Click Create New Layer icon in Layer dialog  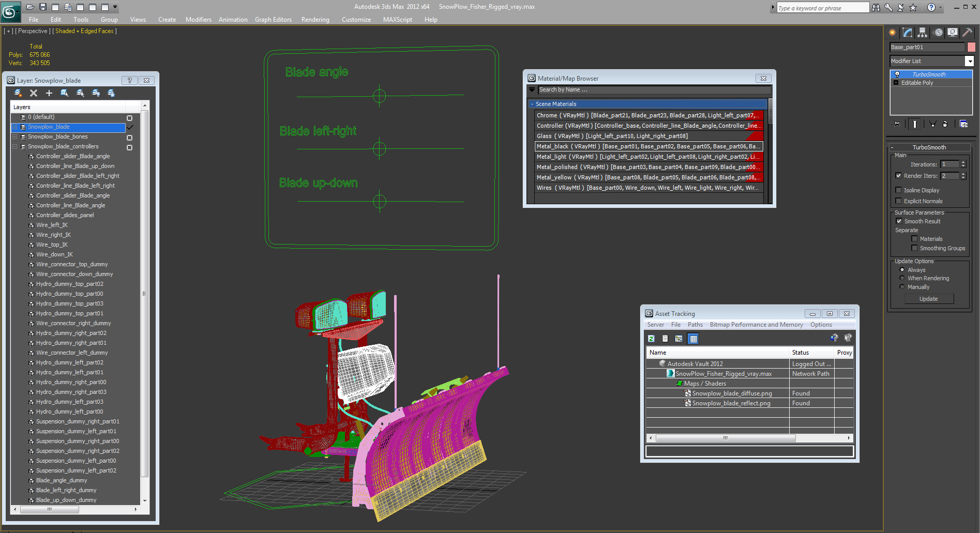coord(18,93)
